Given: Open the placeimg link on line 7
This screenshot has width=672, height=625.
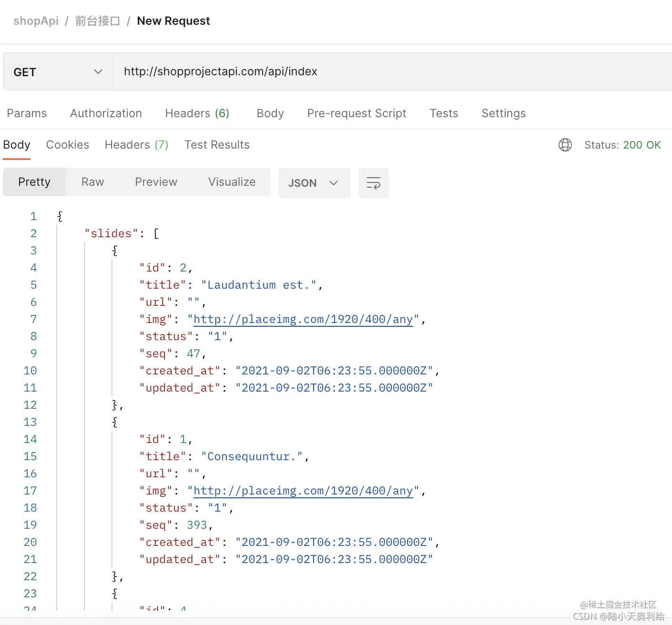Looking at the screenshot, I should tap(303, 319).
